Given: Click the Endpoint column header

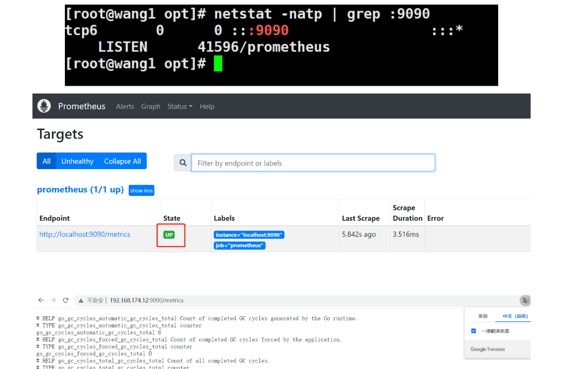Looking at the screenshot, I should pyautogui.click(x=54, y=218).
